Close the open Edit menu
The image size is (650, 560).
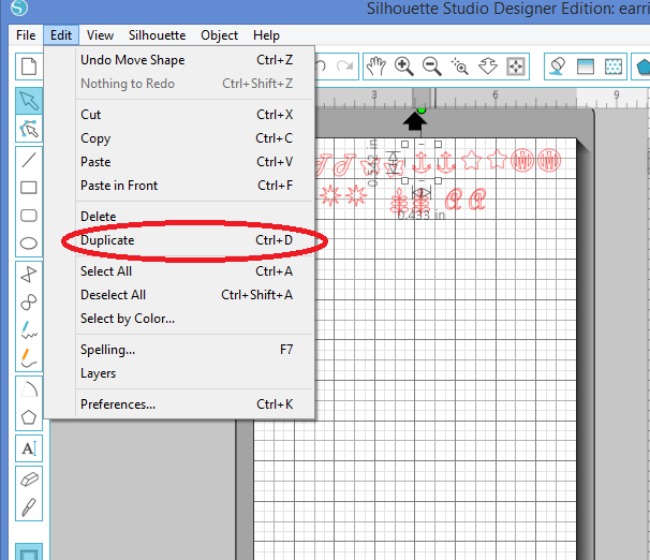(61, 35)
